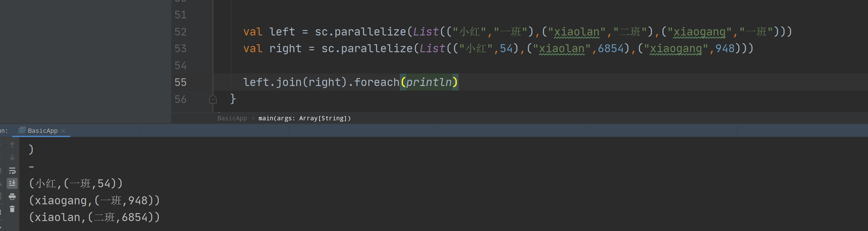Click the println argument on line 55
Viewport: 868px width, 231px height.
429,82
